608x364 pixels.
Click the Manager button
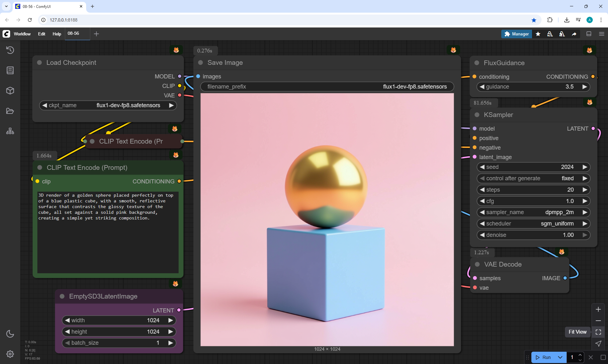point(516,34)
